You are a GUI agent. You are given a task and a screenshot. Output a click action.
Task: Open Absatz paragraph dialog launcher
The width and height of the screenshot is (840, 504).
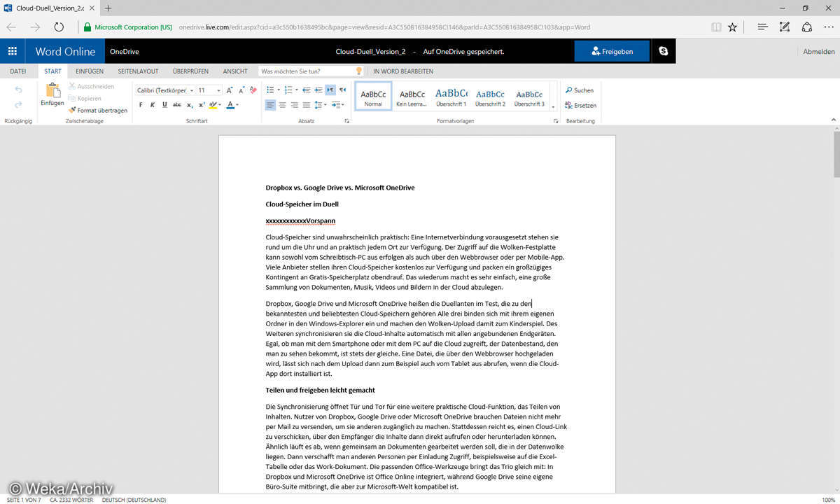[x=346, y=121]
